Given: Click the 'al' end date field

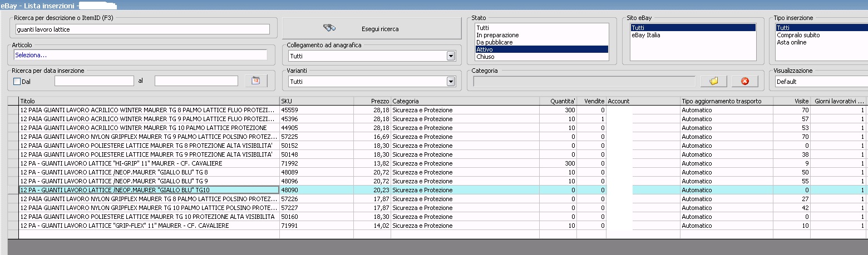Looking at the screenshot, I should click(196, 81).
